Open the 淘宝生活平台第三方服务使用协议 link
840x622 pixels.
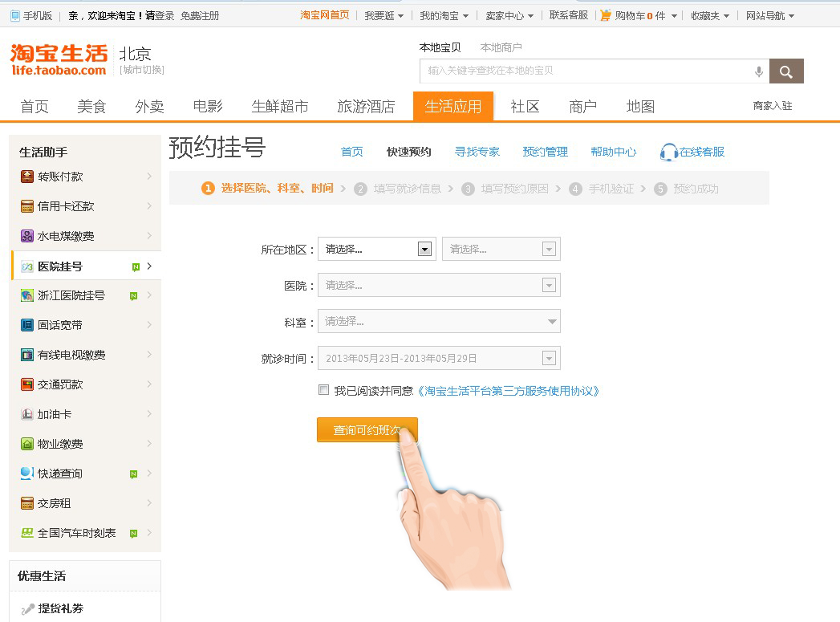point(507,391)
